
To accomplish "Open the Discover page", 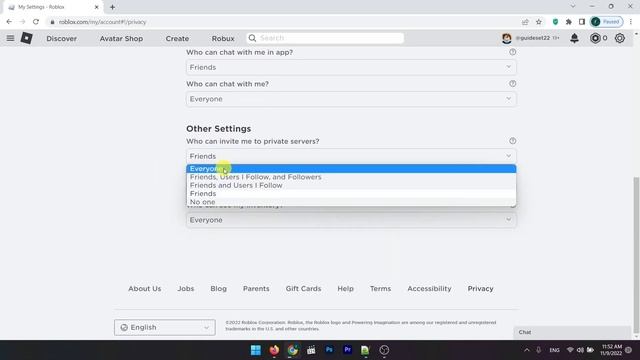I will tap(62, 38).
